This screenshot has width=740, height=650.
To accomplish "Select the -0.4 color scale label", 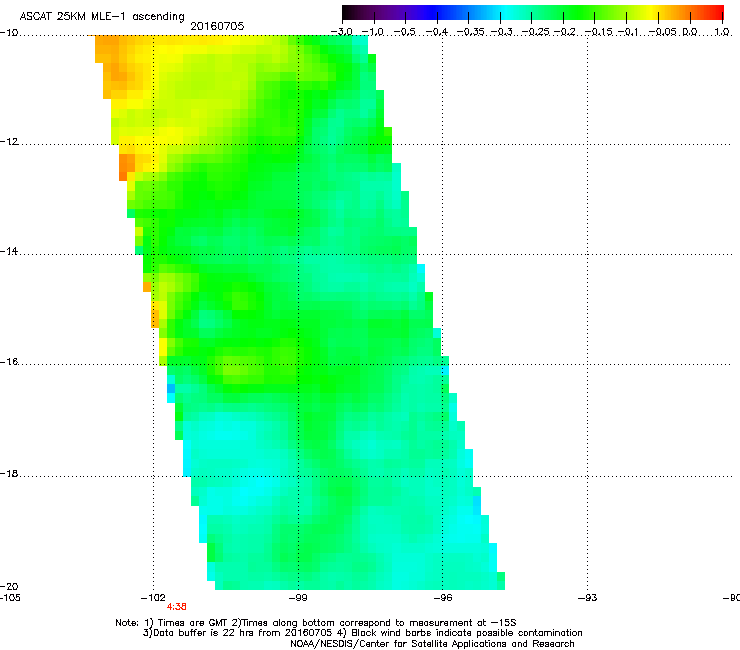I will (437, 32).
